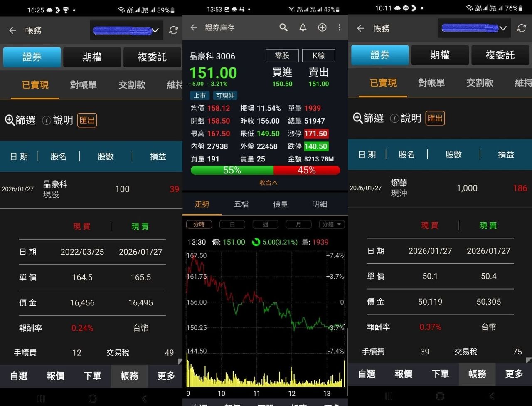Image resolution: width=532 pixels, height=406 pixels.
Task: Tap the circled plus add icon
Action: coord(322,27)
